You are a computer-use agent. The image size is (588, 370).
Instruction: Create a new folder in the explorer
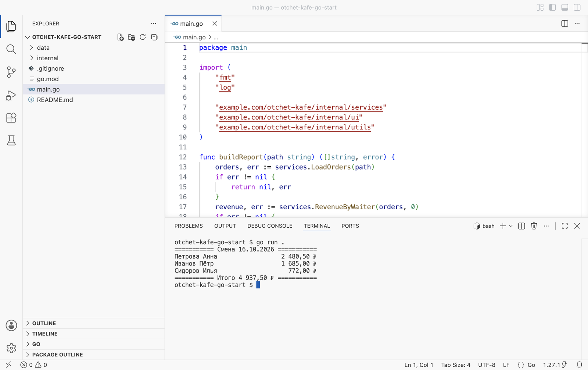tap(132, 37)
